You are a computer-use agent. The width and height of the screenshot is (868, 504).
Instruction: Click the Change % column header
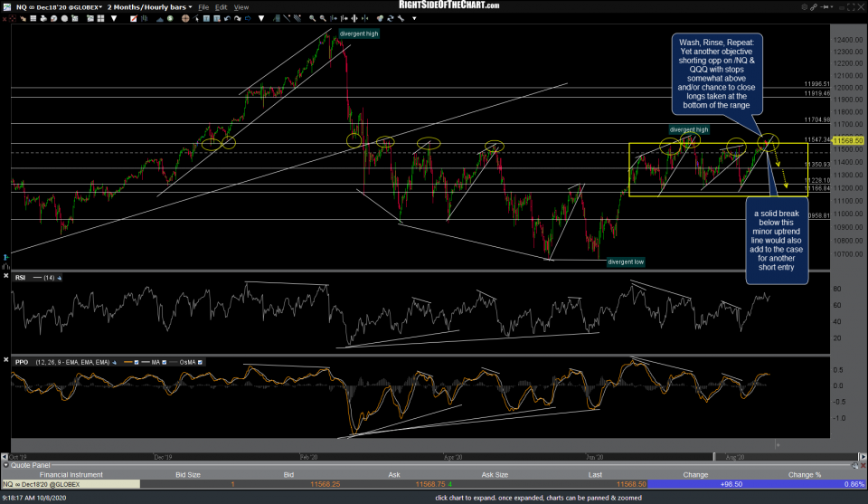805,475
